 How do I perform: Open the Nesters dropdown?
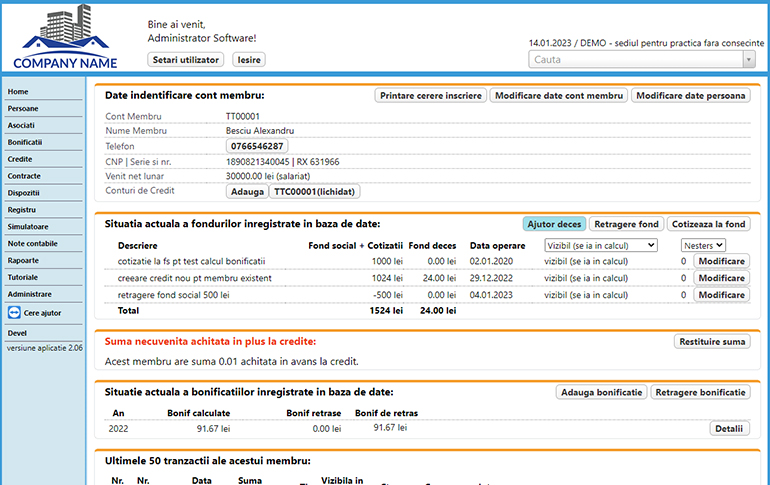coord(703,245)
